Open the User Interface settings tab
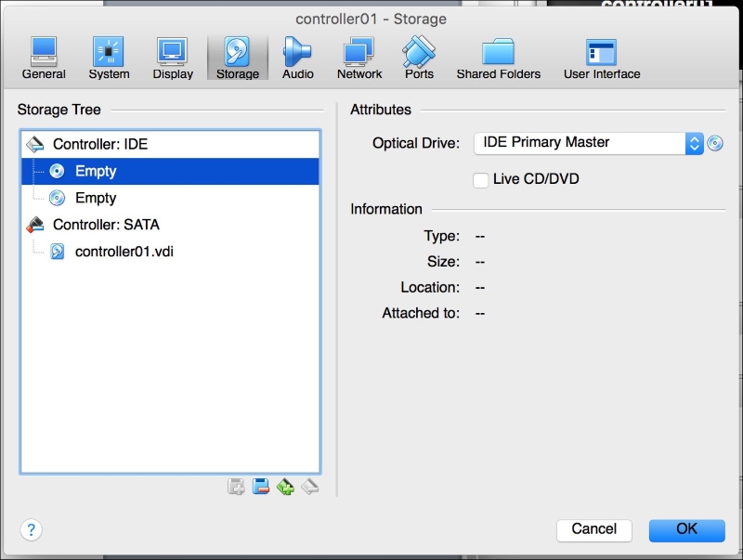 coord(601,58)
